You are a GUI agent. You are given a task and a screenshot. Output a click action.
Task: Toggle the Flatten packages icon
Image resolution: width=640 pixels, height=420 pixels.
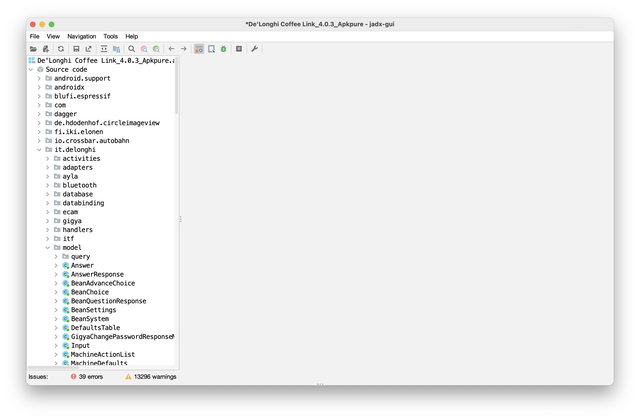116,49
